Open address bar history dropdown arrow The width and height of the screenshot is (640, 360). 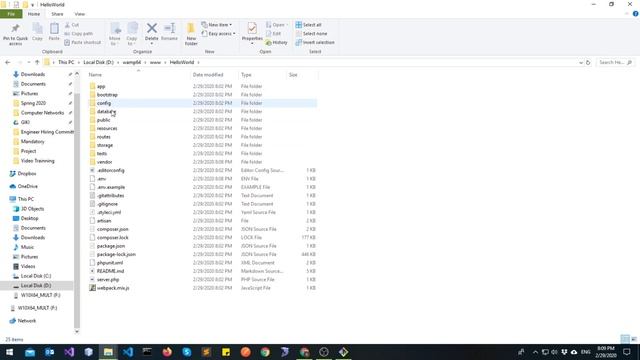(x=581, y=62)
